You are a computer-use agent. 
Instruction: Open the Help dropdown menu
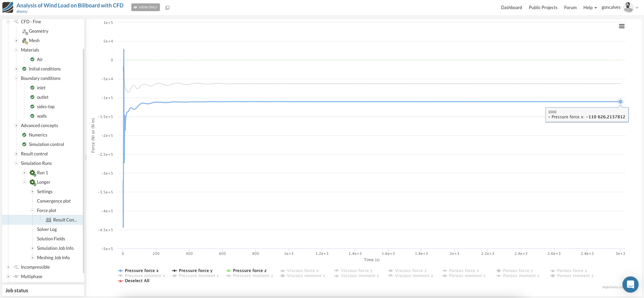point(590,7)
